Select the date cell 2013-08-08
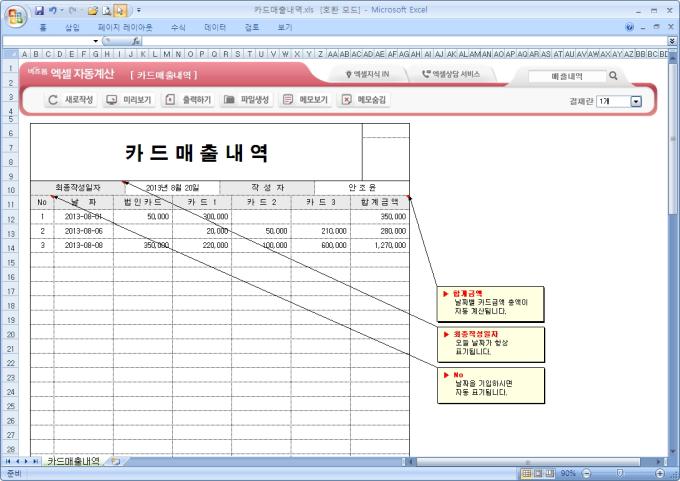Viewport: 680px width, 481px height. pyautogui.click(x=84, y=245)
